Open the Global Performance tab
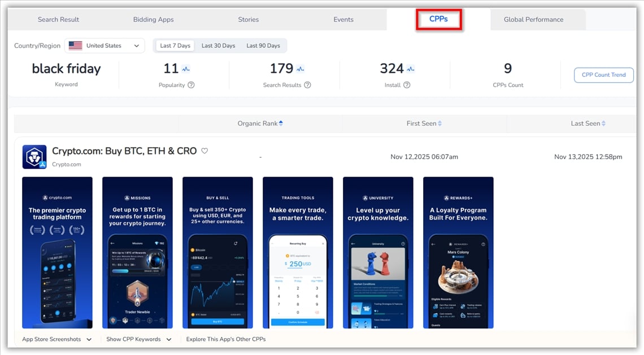 click(533, 19)
